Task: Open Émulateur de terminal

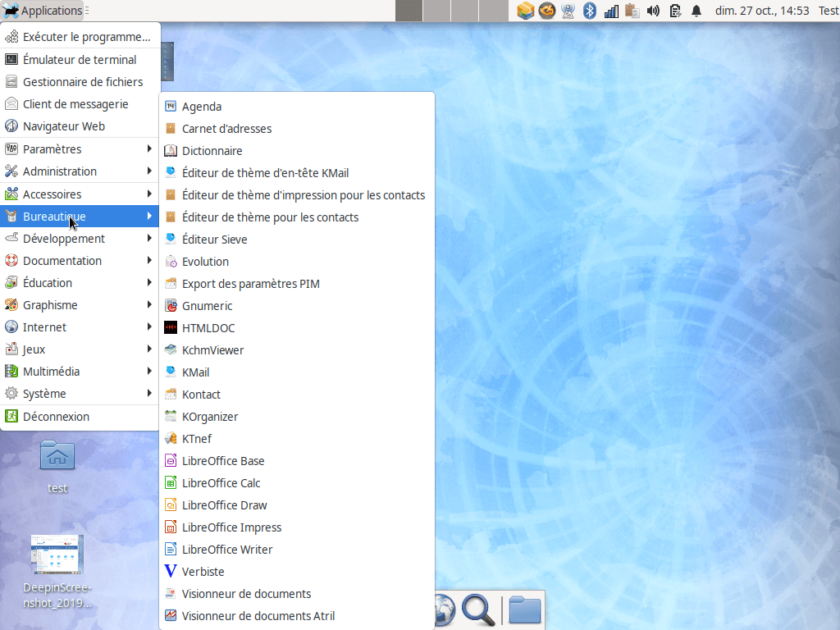Action: pos(80,59)
